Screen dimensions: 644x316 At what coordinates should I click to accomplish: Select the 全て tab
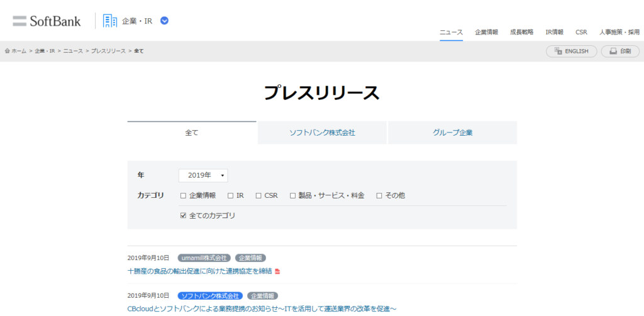[x=192, y=133]
